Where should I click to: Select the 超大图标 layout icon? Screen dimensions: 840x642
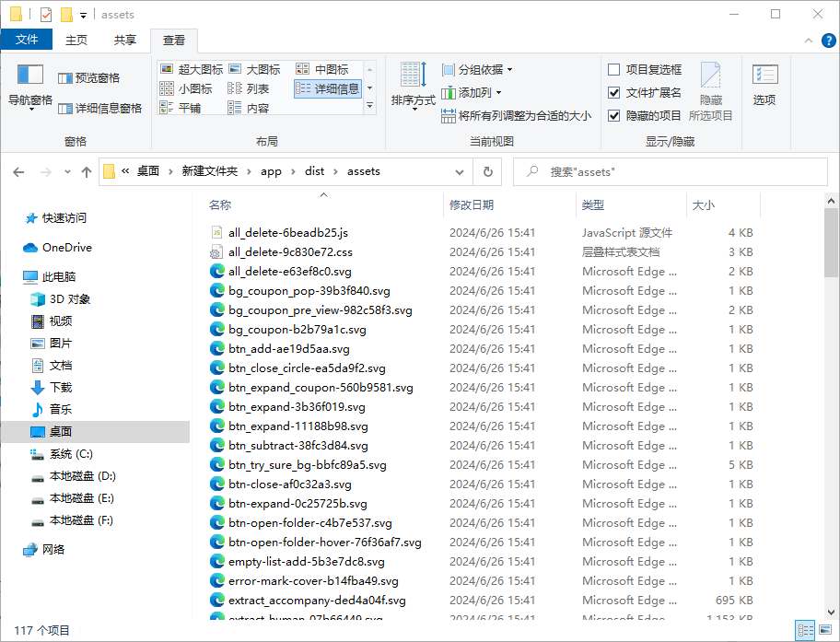[192, 69]
